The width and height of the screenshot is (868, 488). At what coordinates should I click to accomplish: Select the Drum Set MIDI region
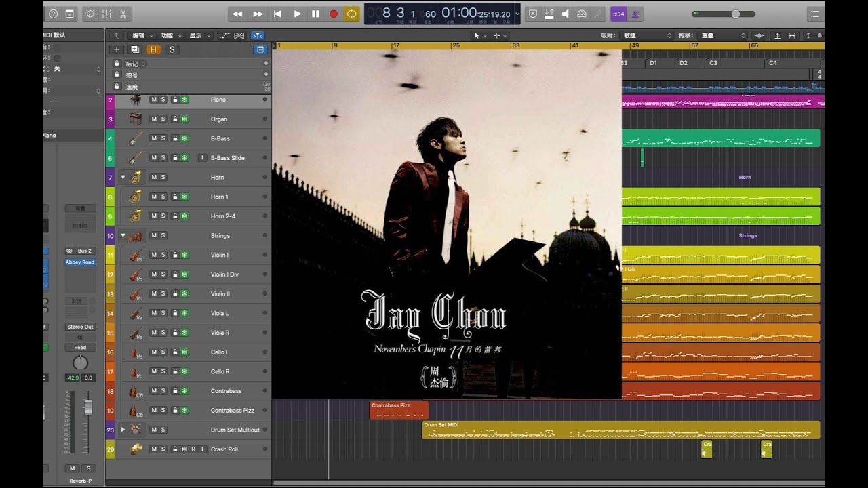point(620,430)
